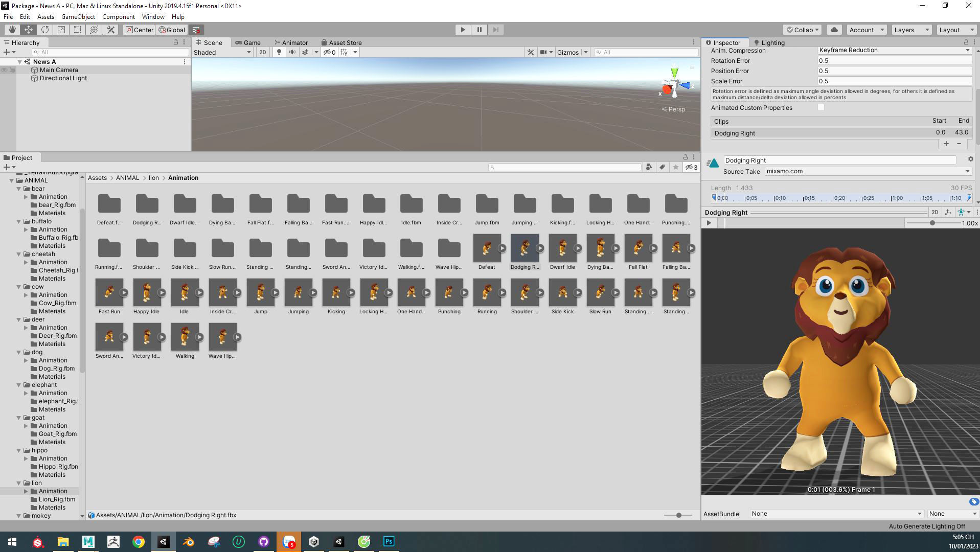Click the ANIMAL breadcrumb link
Image resolution: width=980 pixels, height=552 pixels.
point(127,178)
